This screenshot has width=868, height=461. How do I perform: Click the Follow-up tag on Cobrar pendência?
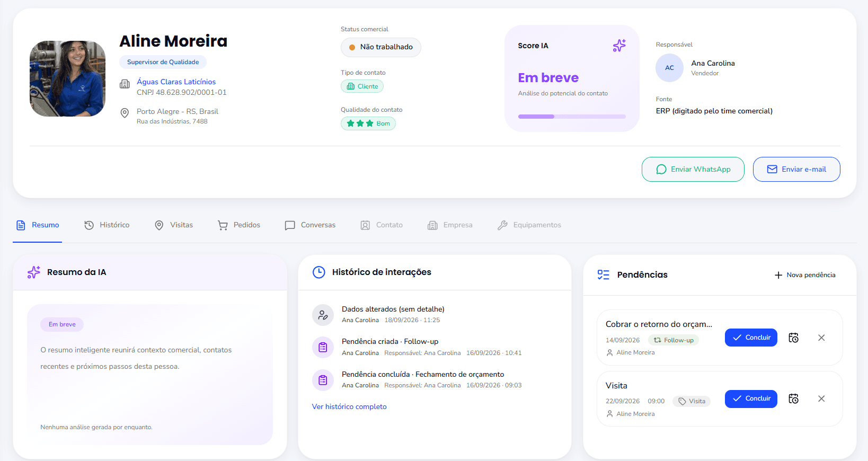coord(674,340)
